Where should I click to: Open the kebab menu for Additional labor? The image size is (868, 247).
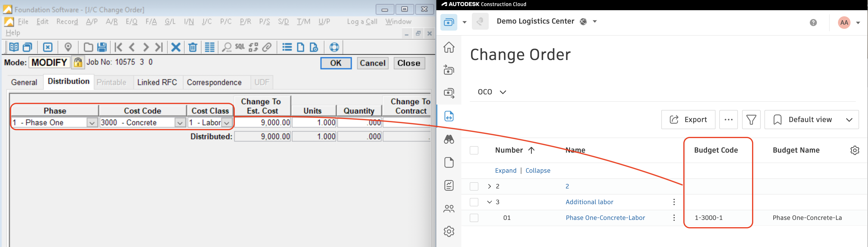tap(674, 202)
